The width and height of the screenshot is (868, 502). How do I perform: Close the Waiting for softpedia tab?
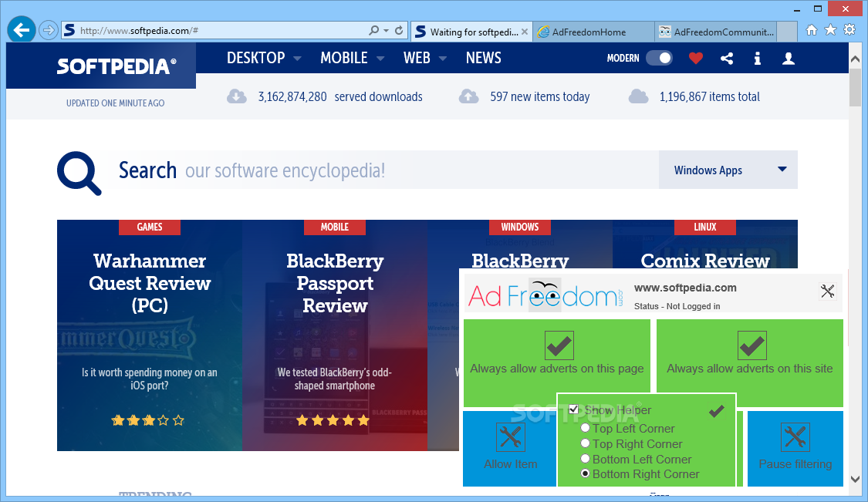point(525,32)
